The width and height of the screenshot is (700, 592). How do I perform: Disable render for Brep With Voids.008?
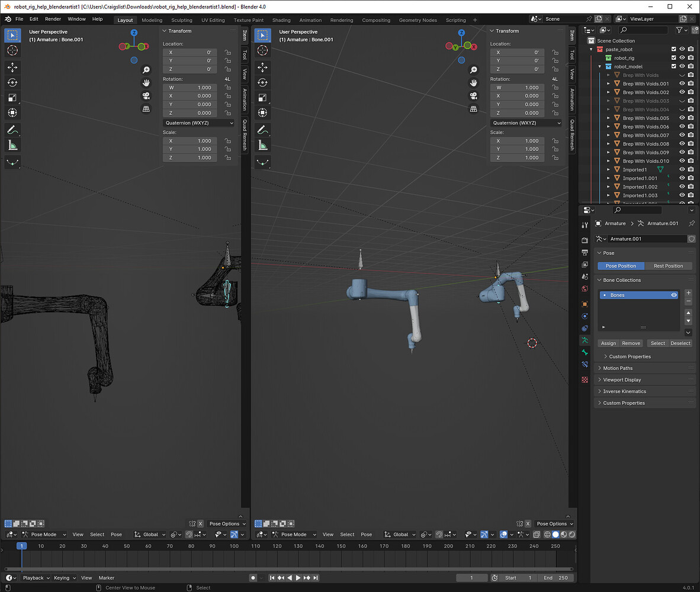(x=691, y=144)
